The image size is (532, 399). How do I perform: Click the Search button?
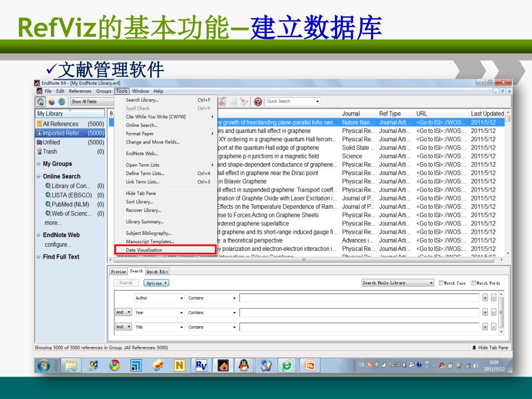pyautogui.click(x=126, y=283)
